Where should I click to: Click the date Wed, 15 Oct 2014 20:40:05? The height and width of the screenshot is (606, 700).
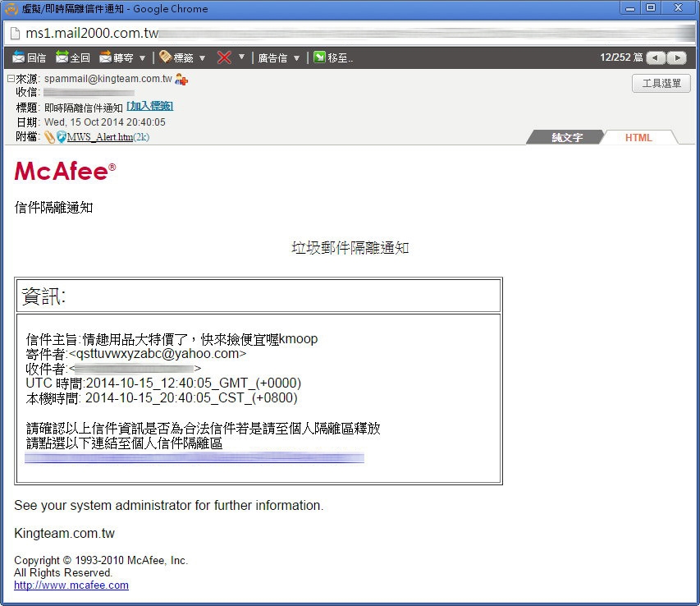105,122
